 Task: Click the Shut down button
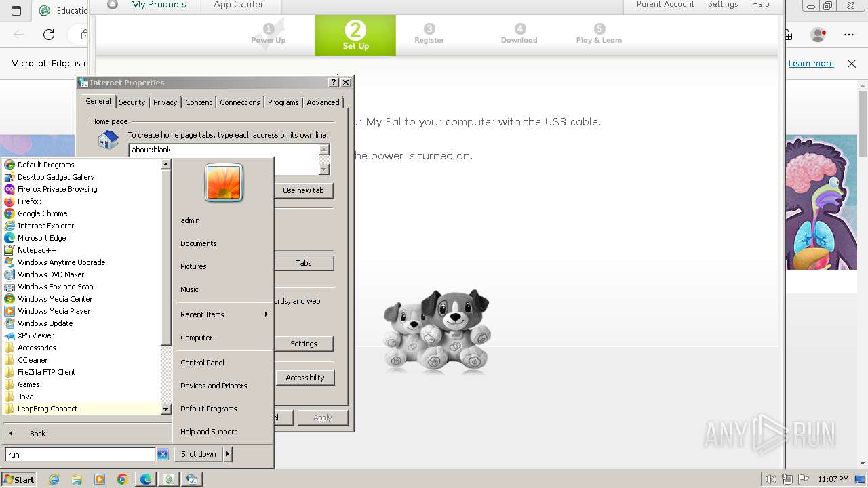point(199,454)
